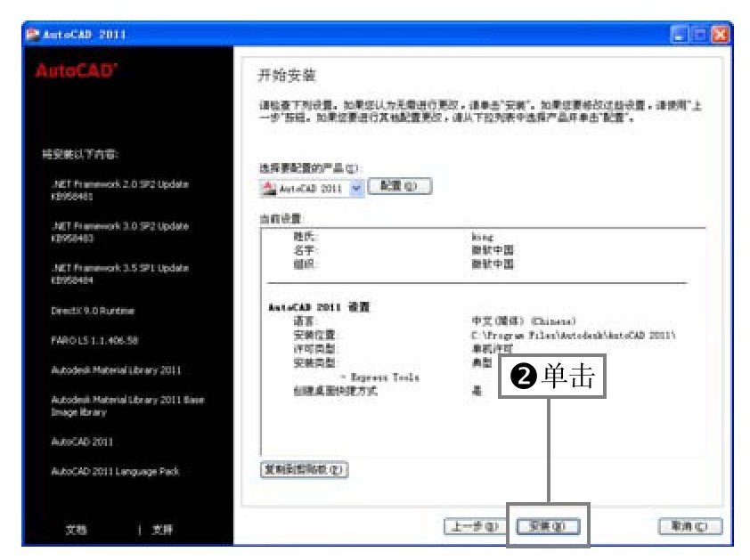
Task: Click the AutoCAD 2011 product icon in dropdown
Action: click(x=269, y=188)
